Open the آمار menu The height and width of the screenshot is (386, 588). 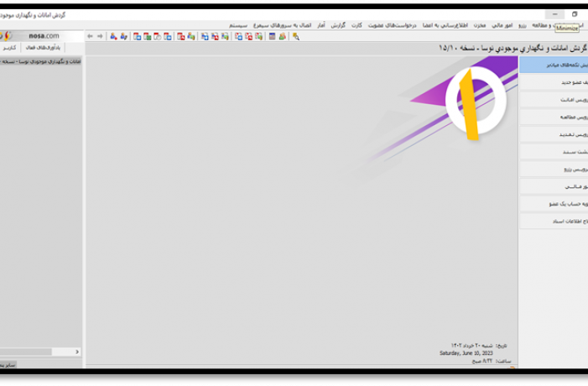click(x=321, y=25)
